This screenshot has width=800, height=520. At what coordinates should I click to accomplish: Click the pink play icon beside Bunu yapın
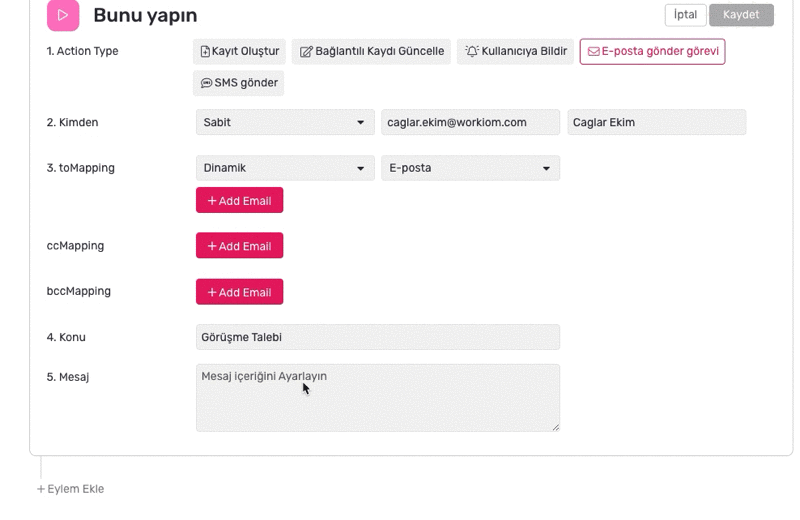pos(63,15)
